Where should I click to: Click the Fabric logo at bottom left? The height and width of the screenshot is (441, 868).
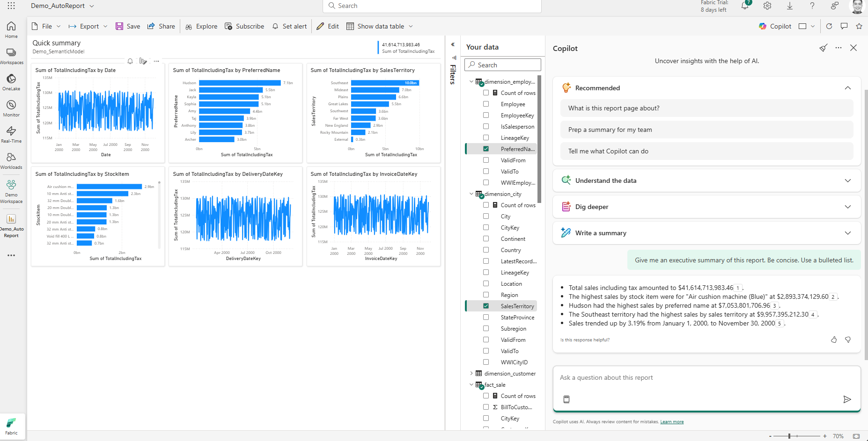click(x=11, y=426)
